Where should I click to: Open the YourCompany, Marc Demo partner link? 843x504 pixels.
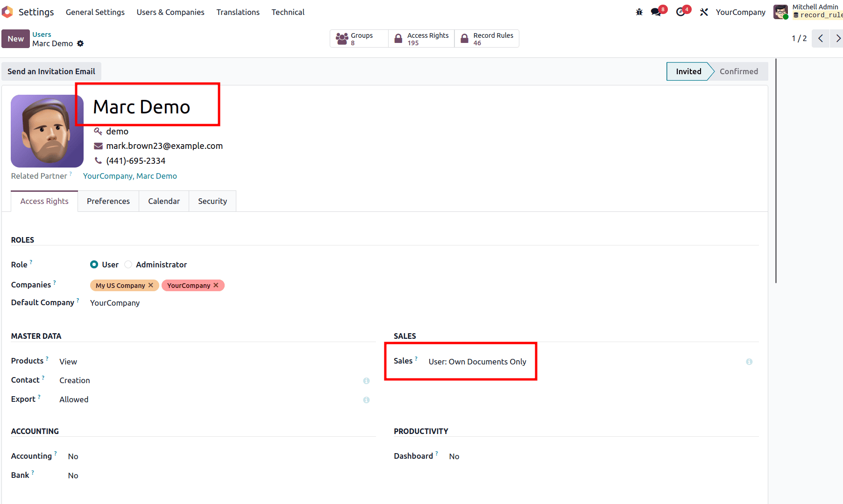click(130, 176)
